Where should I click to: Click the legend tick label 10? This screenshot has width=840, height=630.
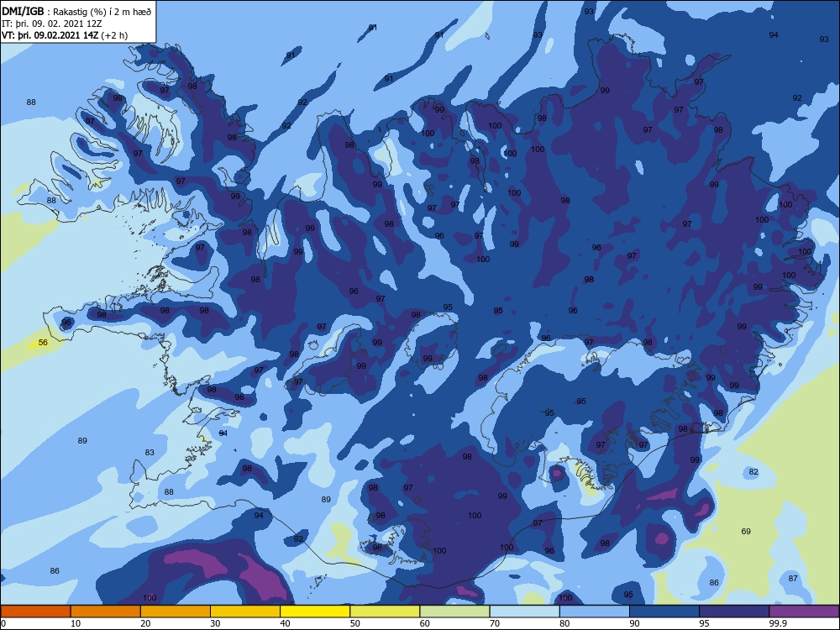pyautogui.click(x=76, y=623)
